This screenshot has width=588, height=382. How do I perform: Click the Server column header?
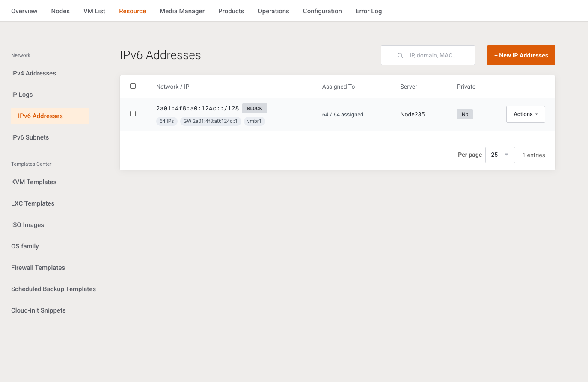(409, 87)
